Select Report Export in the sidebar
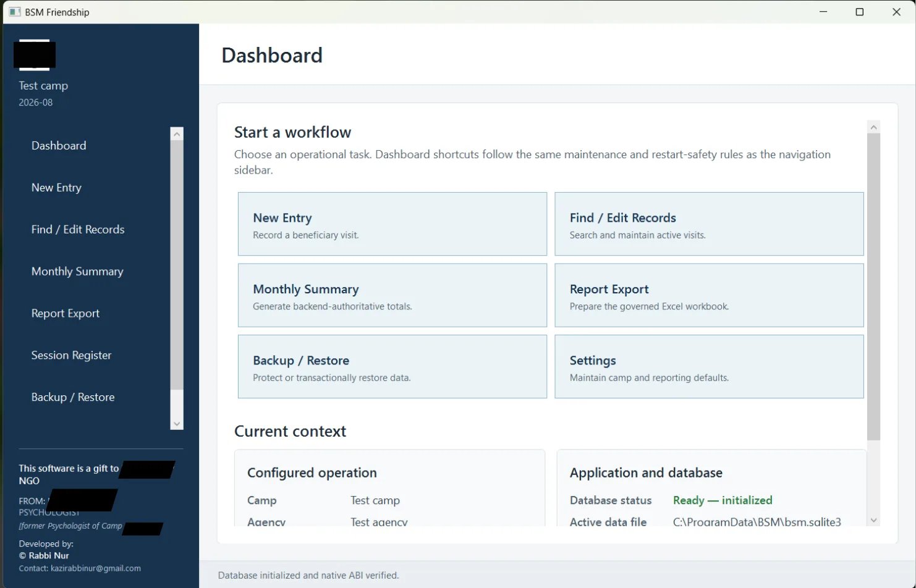916x588 pixels. [x=66, y=314]
